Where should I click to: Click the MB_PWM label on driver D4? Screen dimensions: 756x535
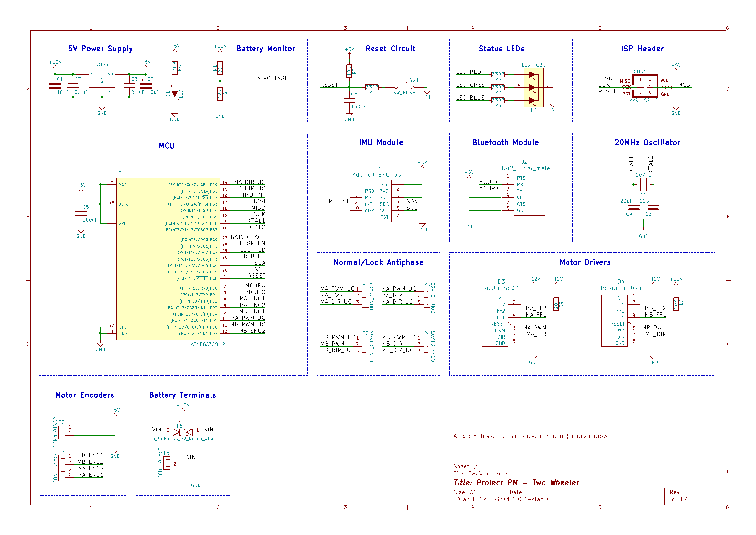pyautogui.click(x=654, y=328)
